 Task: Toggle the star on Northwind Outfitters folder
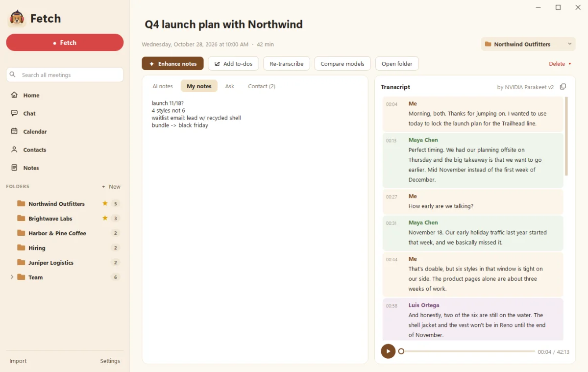pos(105,203)
